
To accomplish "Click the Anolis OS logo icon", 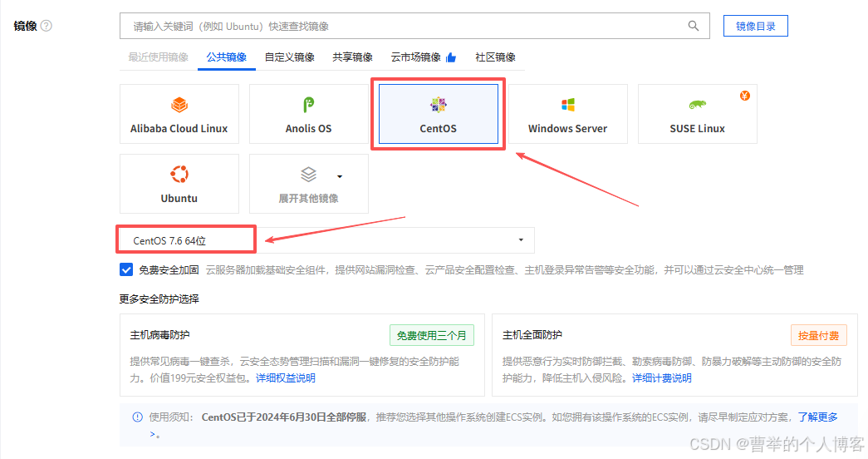I will (308, 104).
